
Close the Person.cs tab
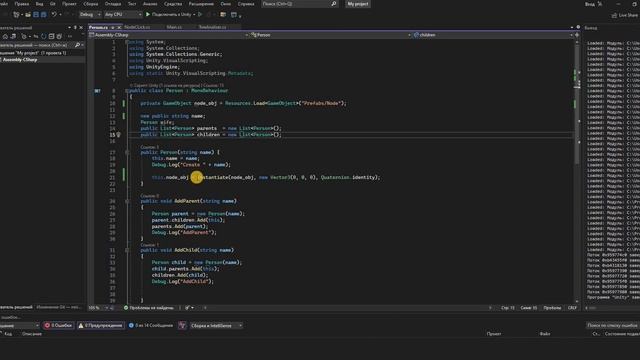pyautogui.click(x=119, y=27)
